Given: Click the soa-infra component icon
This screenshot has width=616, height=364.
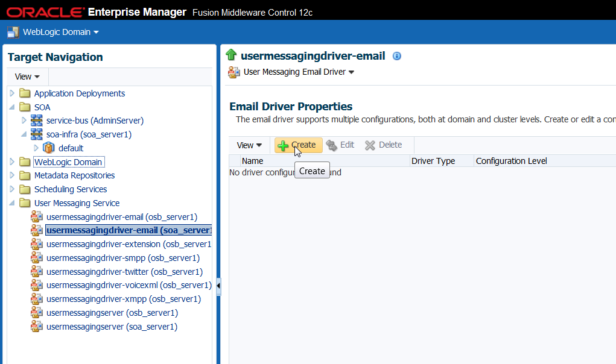Looking at the screenshot, I should point(37,134).
